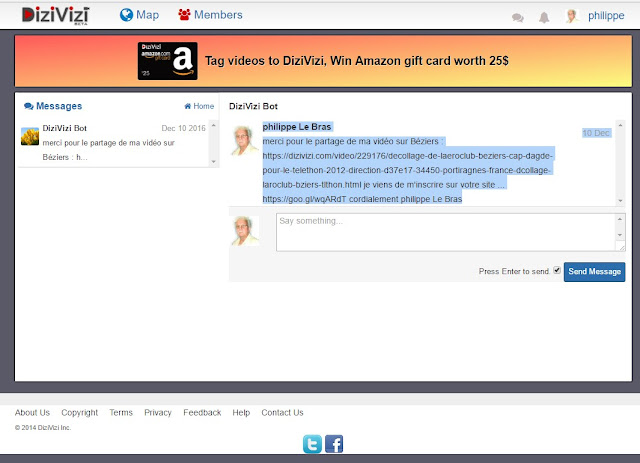Open the chat messages icon in header
Image resolution: width=640 pixels, height=463 pixels.
pyautogui.click(x=518, y=18)
